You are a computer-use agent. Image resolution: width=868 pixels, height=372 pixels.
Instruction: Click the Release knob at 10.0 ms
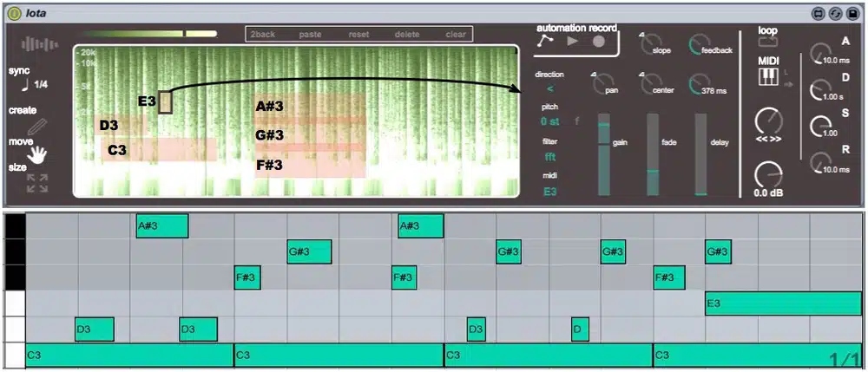(x=819, y=162)
